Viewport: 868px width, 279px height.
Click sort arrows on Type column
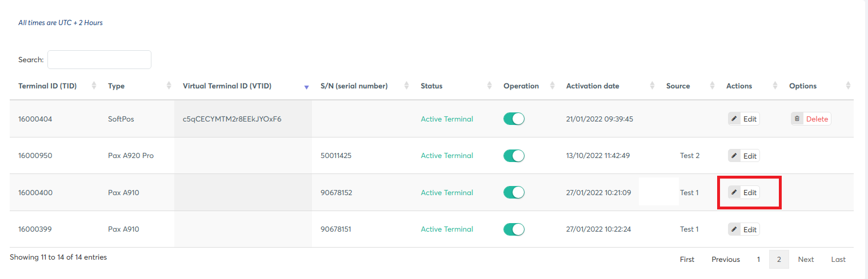(169, 86)
